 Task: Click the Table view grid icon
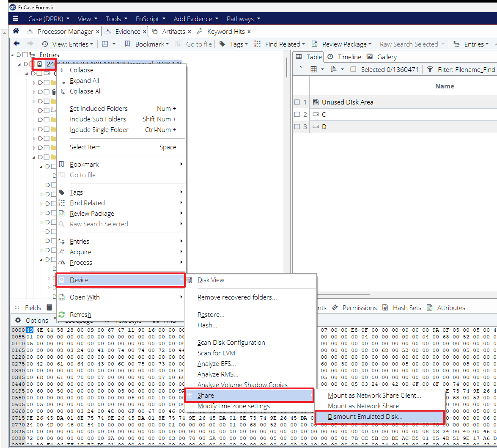pyautogui.click(x=299, y=57)
